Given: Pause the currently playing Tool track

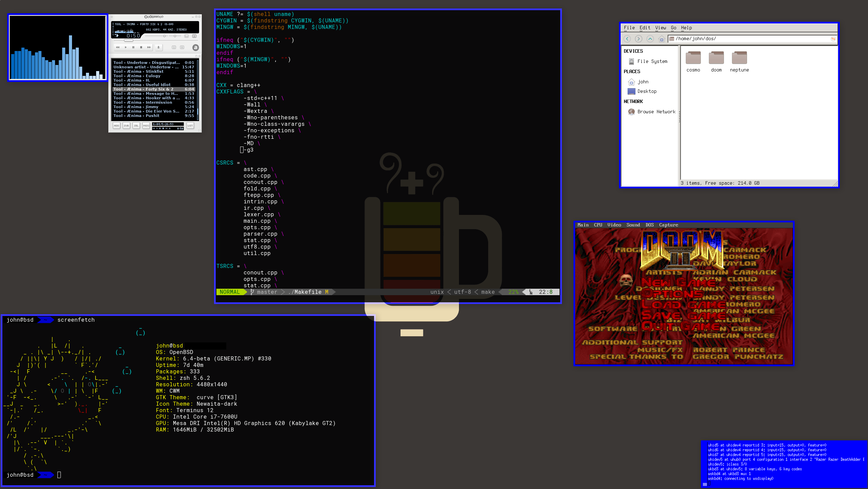Looking at the screenshot, I should point(133,47).
